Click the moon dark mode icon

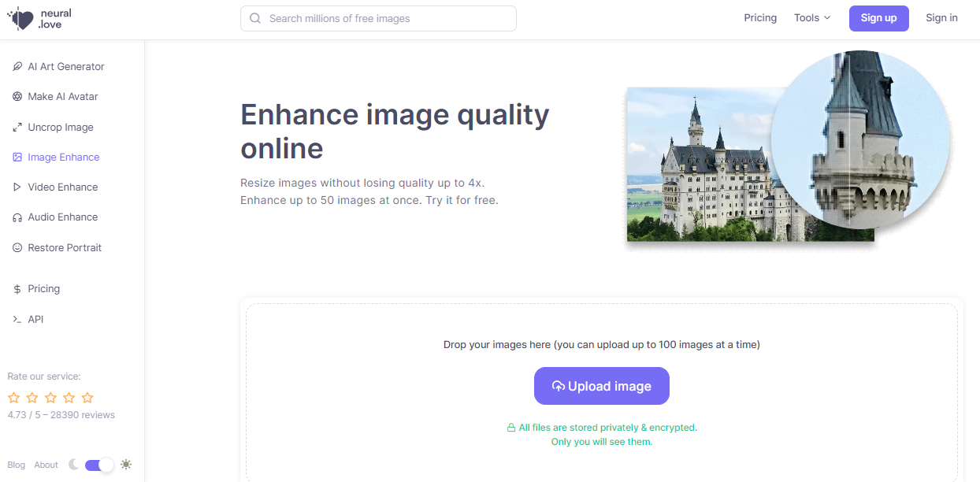pos(74,465)
